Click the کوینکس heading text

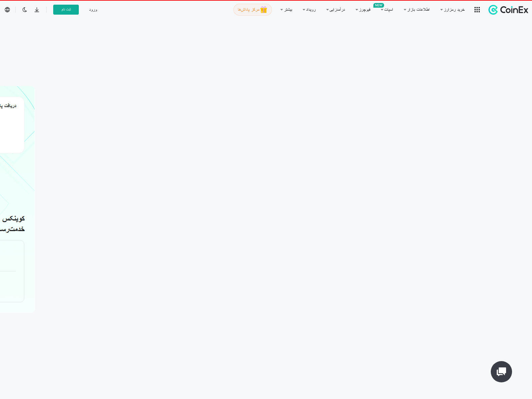click(x=13, y=219)
